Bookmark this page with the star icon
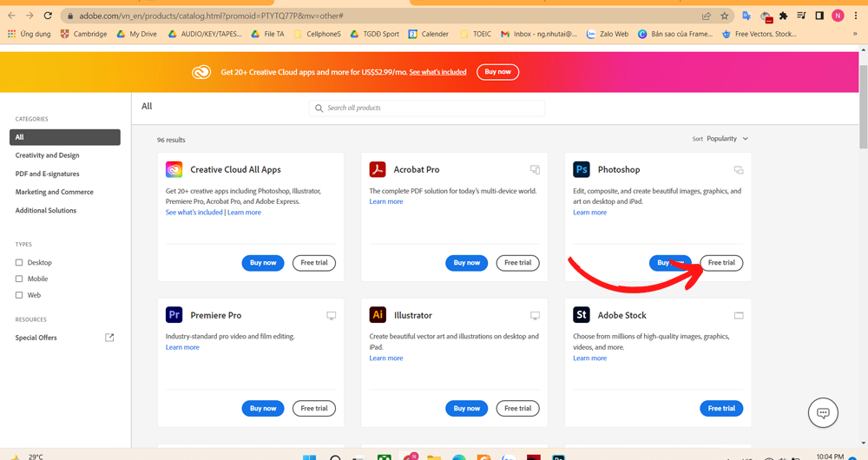 725,16
